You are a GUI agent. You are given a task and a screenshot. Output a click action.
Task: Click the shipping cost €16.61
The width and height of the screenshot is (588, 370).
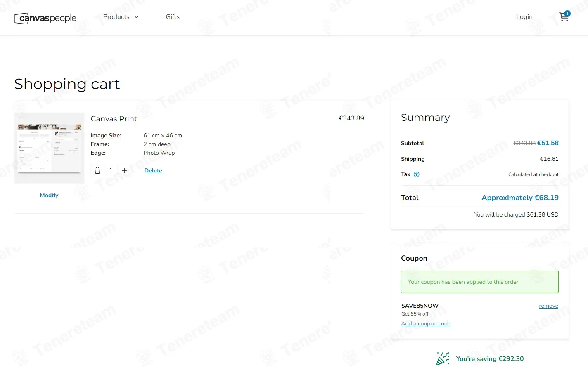pos(549,159)
